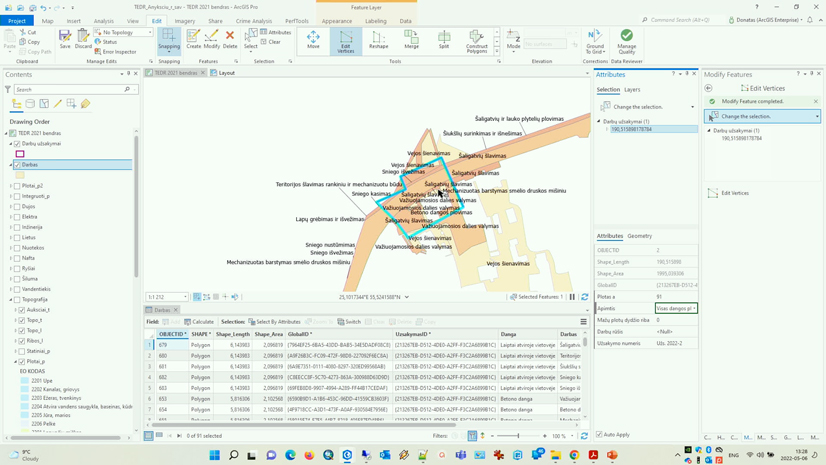Switch Contents to List By Data Source

[x=30, y=104]
